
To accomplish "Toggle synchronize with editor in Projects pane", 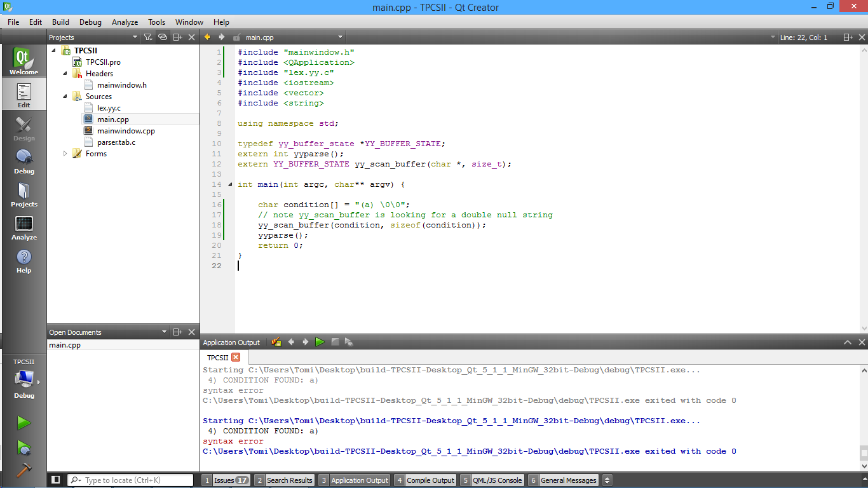I will [x=163, y=37].
